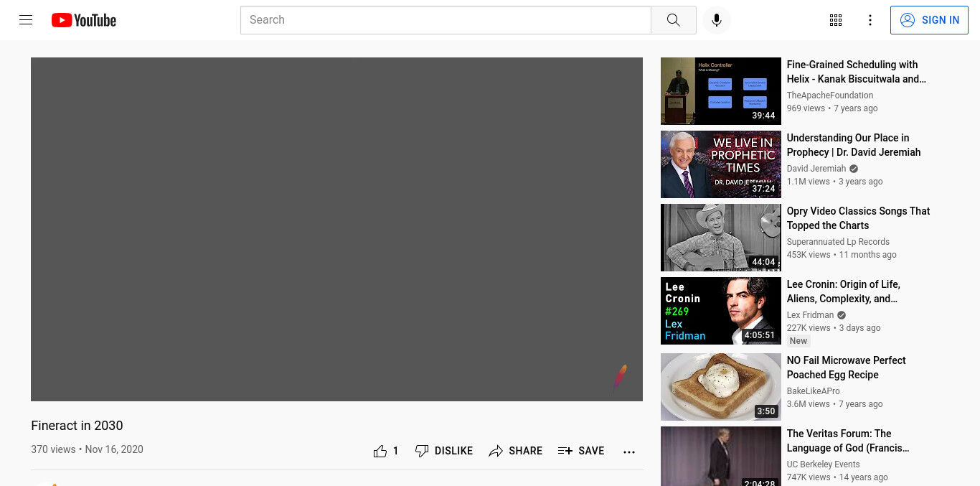Click the search magnifier button
The width and height of the screenshot is (980, 486).
point(673,20)
